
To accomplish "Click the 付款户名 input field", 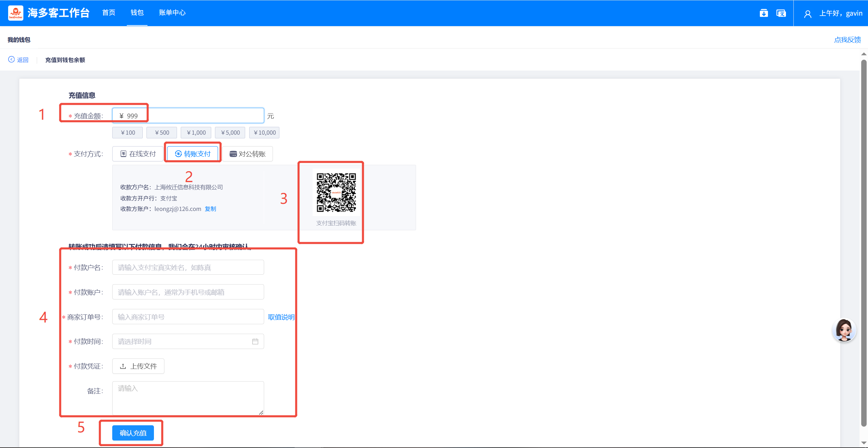I will [188, 268].
